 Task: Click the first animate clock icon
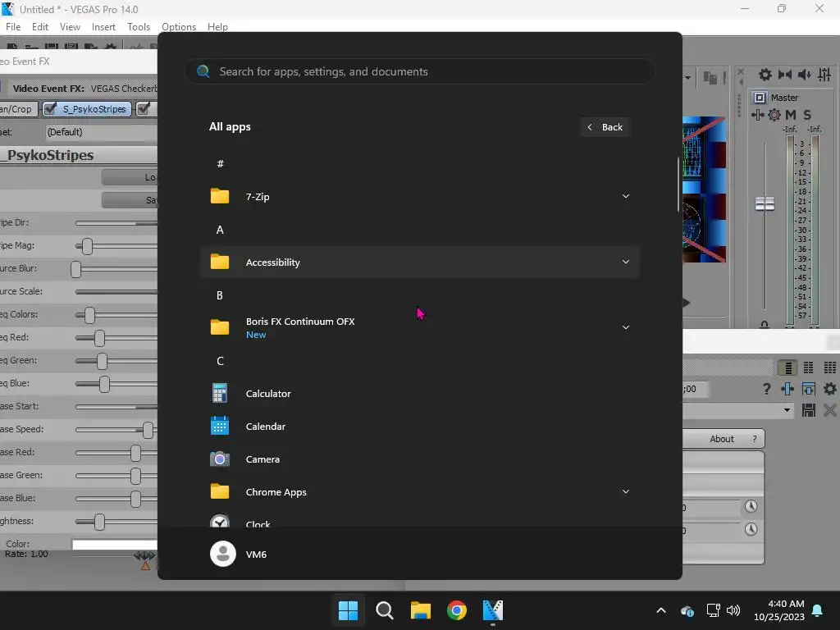751,506
